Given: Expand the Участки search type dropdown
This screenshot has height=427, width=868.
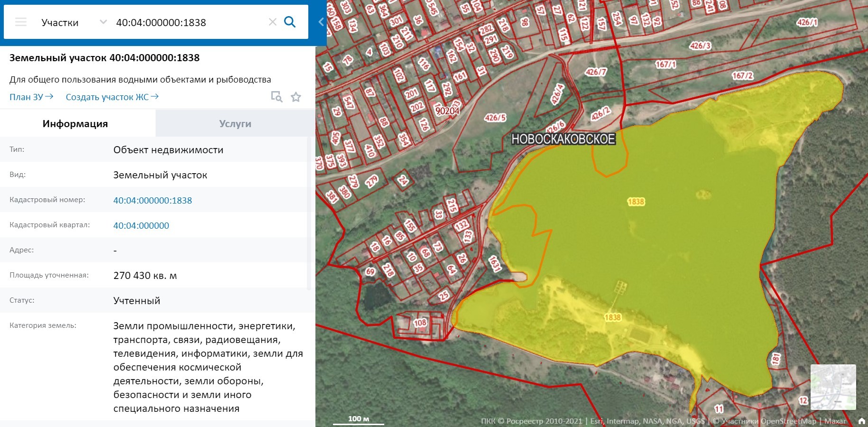Looking at the screenshot, I should pos(103,22).
